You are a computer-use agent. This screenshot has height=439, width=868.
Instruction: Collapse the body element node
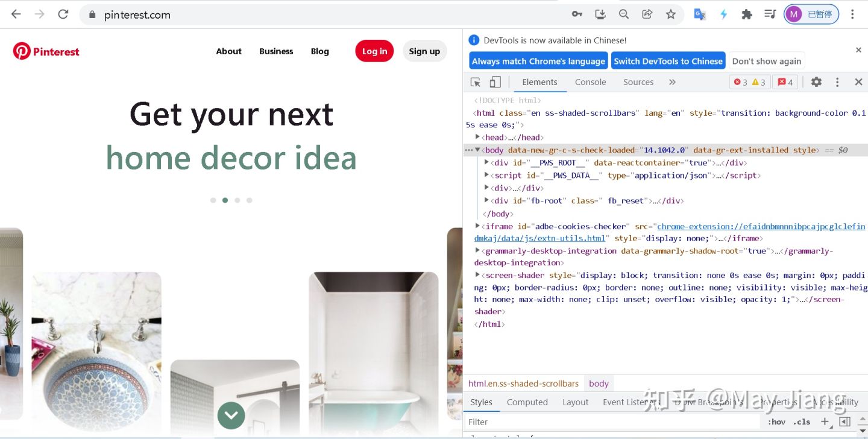point(477,150)
